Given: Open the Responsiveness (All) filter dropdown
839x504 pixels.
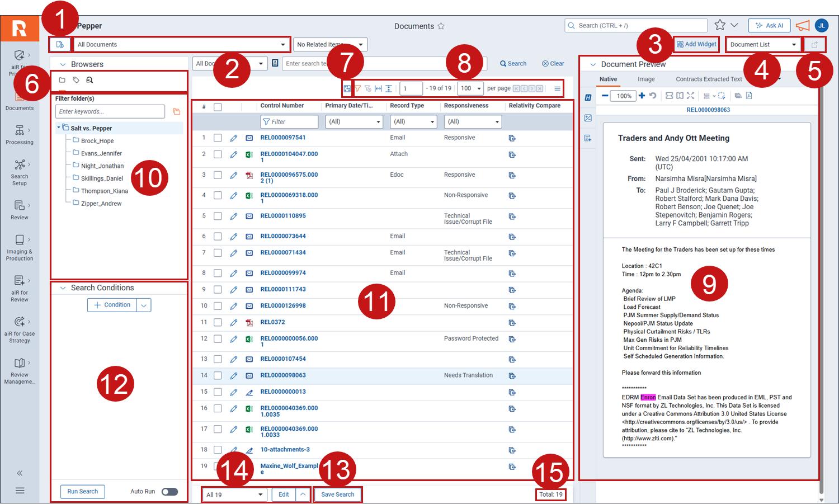Looking at the screenshot, I should point(473,121).
